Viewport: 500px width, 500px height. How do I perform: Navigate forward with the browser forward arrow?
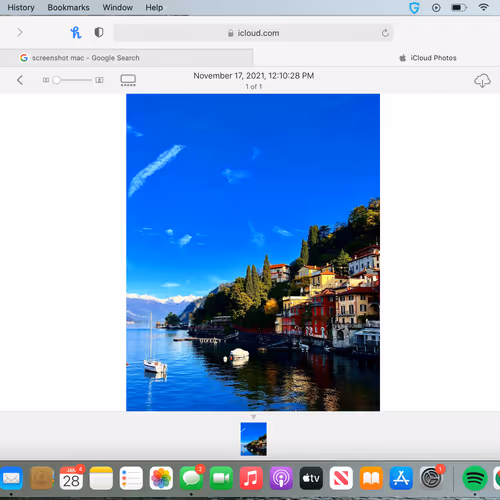pyautogui.click(x=20, y=32)
